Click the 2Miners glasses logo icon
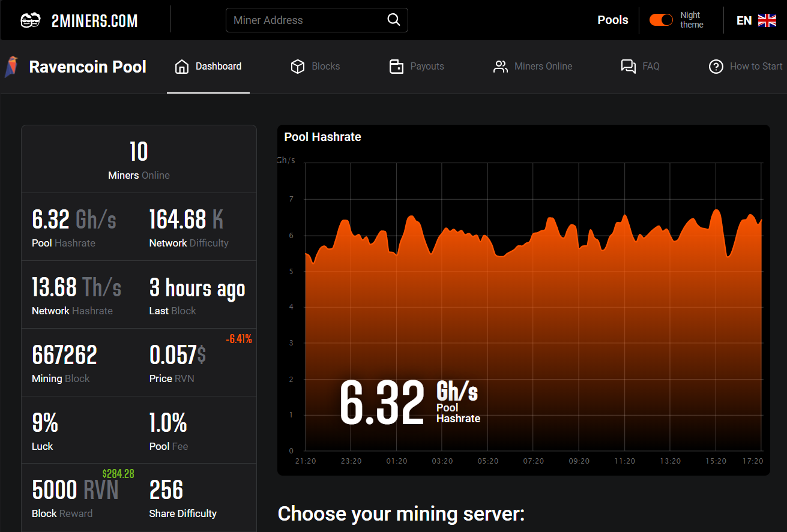The image size is (787, 532). (x=31, y=20)
